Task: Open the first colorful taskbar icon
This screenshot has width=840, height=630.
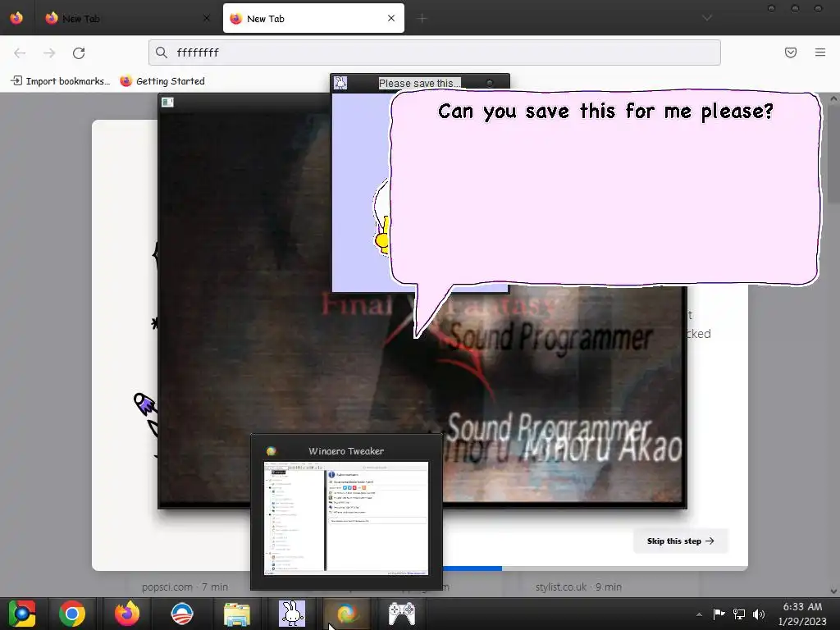Action: pyautogui.click(x=22, y=614)
